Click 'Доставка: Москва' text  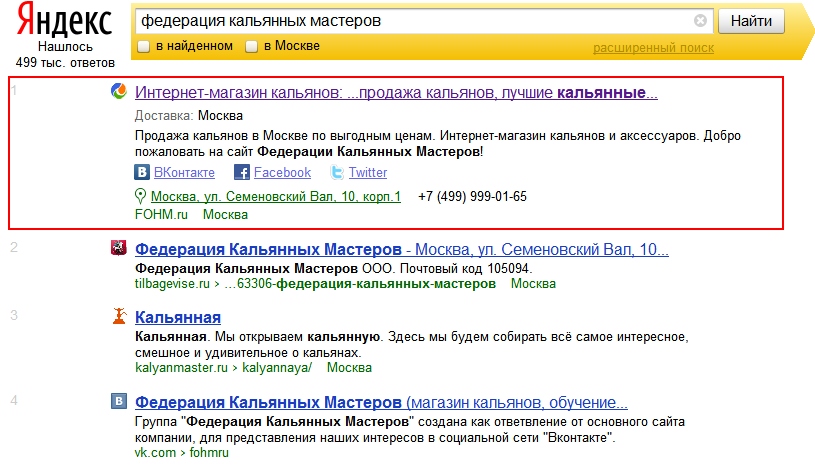tap(189, 115)
